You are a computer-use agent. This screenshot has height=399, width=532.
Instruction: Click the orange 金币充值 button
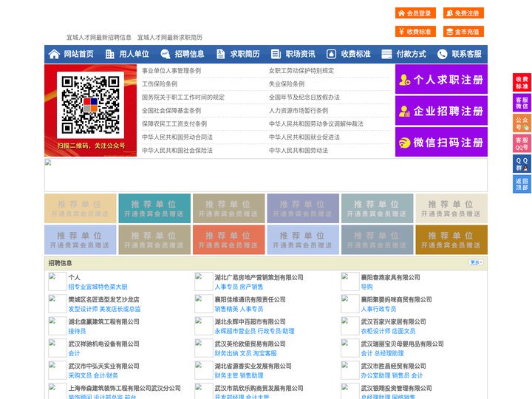[x=463, y=32]
